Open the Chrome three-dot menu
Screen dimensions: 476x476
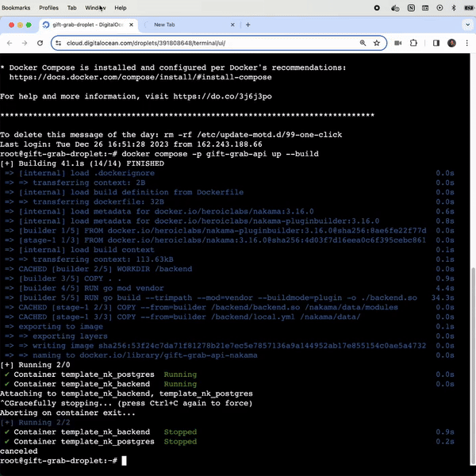[x=467, y=43]
